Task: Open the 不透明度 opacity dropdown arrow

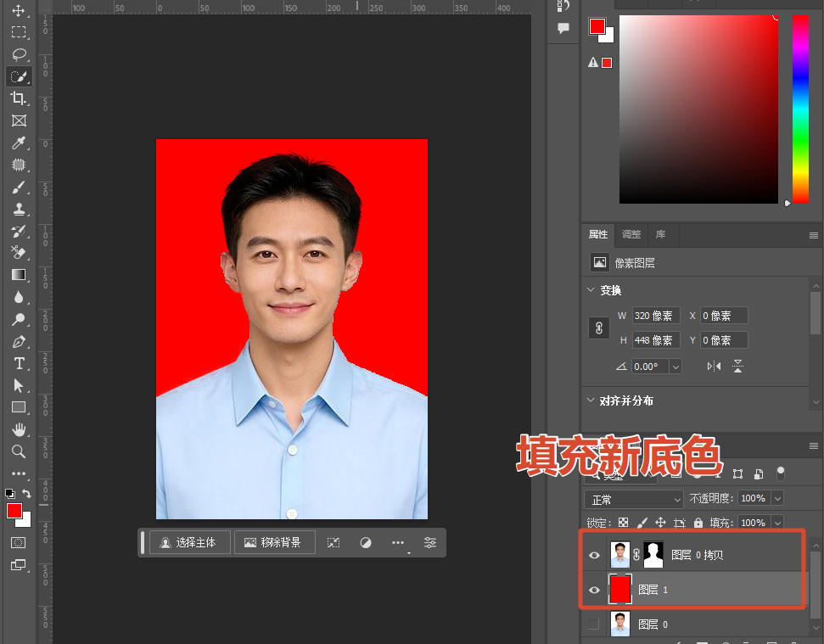Action: 778,499
